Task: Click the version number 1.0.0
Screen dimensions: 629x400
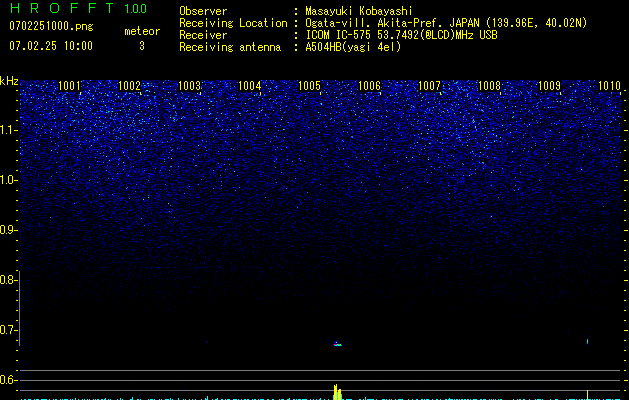Action: tap(136, 8)
